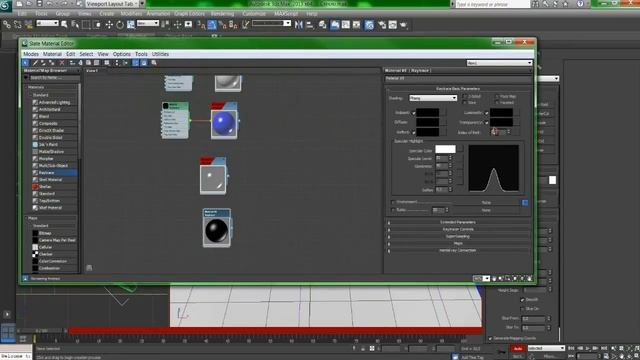Viewport: 640px width, 360px height.
Task: Click Zoom Extents icon in Slate navigation
Action: (x=515, y=279)
